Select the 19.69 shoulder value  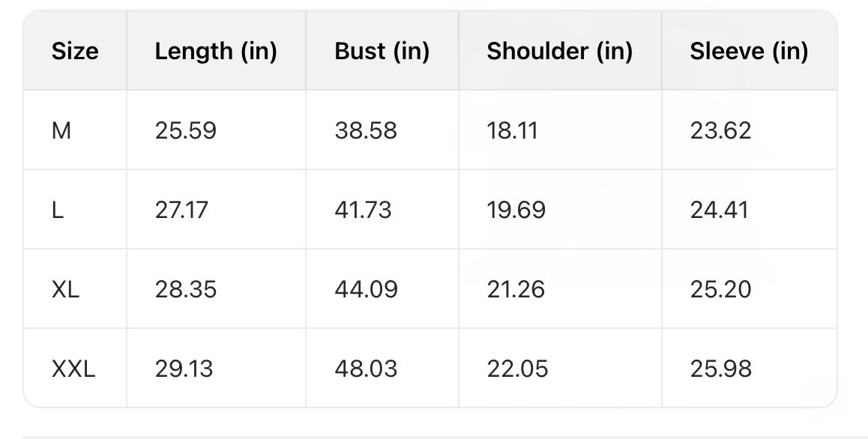coord(516,211)
